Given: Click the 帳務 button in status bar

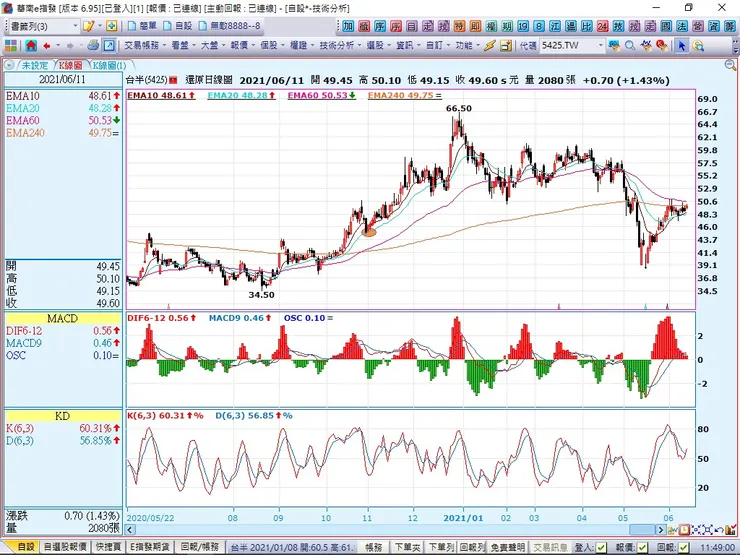Looking at the screenshot, I should tap(374, 547).
